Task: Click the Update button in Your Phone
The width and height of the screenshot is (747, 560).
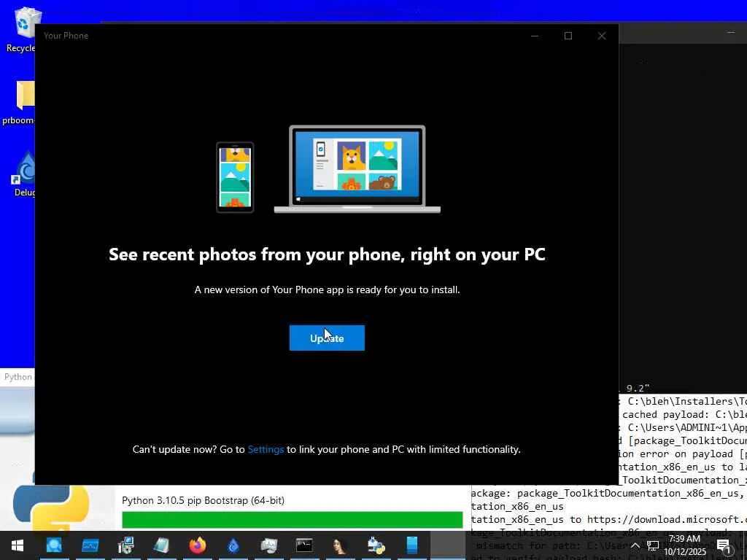Action: [327, 338]
